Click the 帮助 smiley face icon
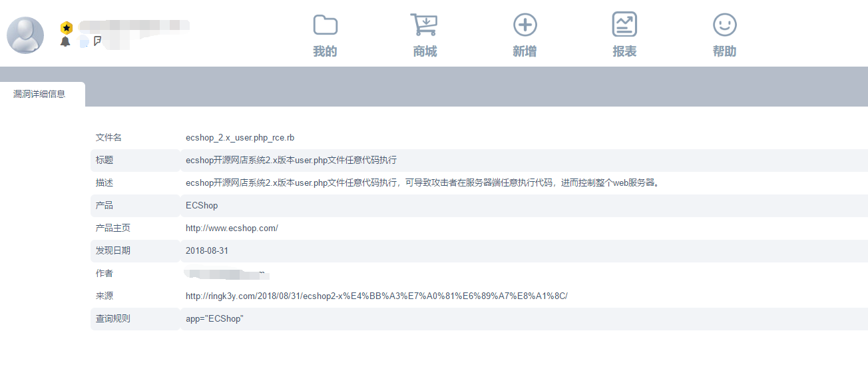The height and width of the screenshot is (367, 868). coord(724,25)
